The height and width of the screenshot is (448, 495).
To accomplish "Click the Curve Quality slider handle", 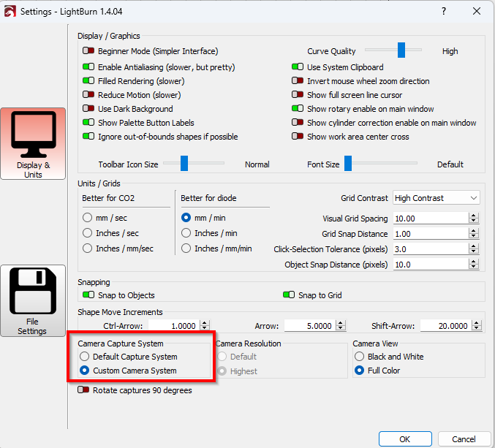I will click(401, 50).
